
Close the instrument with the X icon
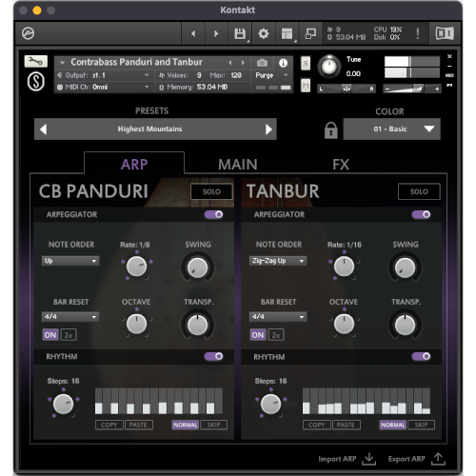click(449, 56)
